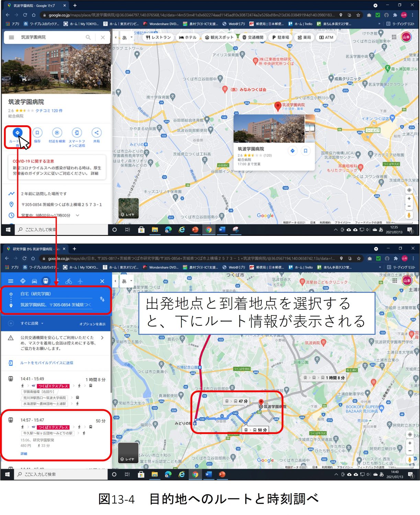420x515 pixels.
Task: Expand the public transit mask notice chevron
Action: point(102,338)
